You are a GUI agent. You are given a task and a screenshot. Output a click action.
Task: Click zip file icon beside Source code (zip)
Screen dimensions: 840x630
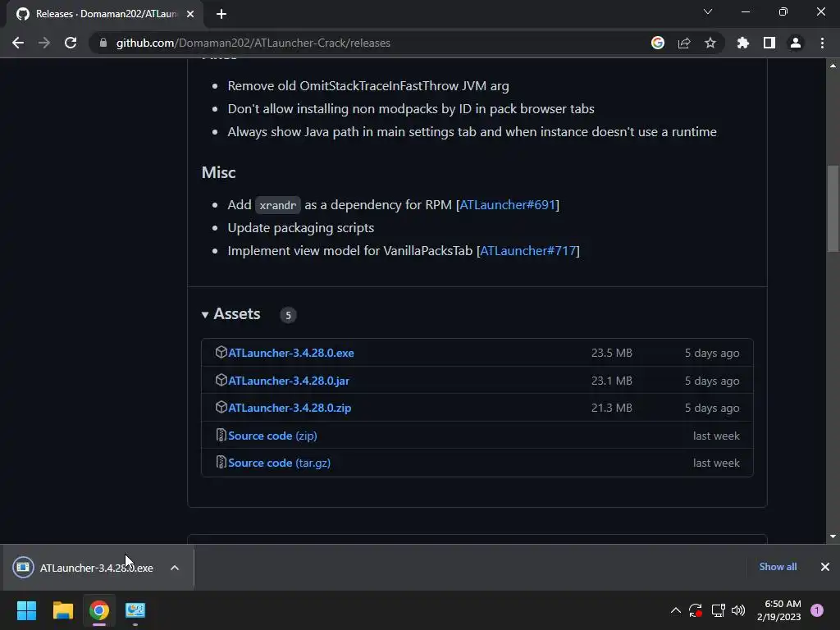click(x=221, y=435)
